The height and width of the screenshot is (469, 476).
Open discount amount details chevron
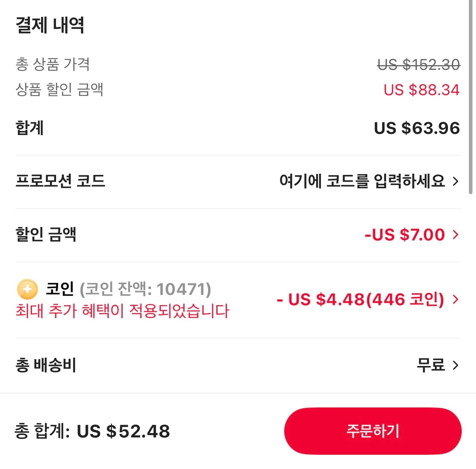click(455, 234)
